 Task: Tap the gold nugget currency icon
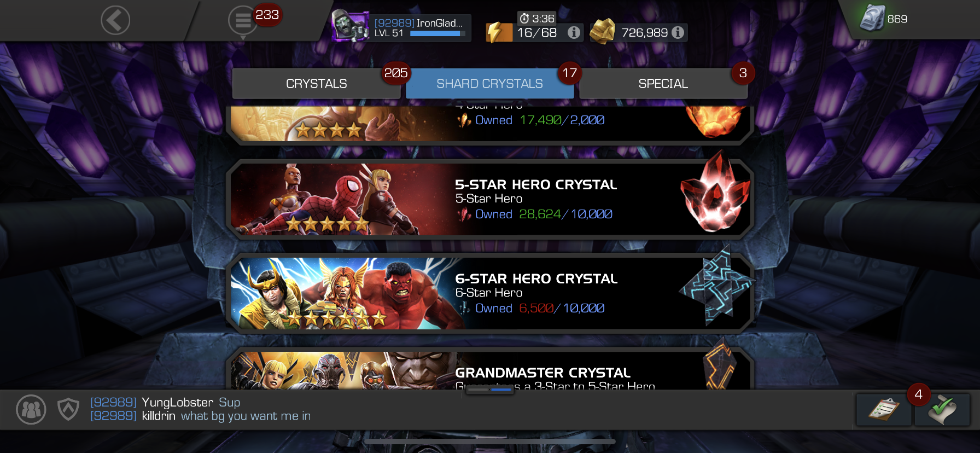[602, 31]
